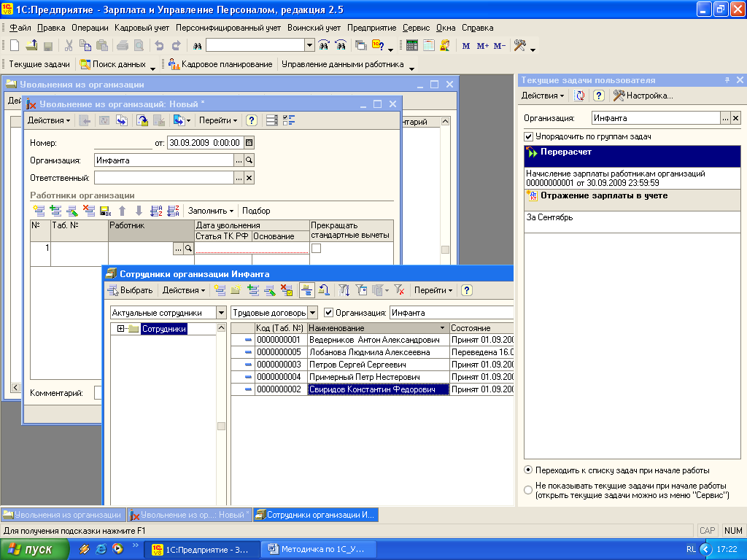Click Кадровое планирование toolbar button
The image size is (747, 560).
click(x=220, y=64)
